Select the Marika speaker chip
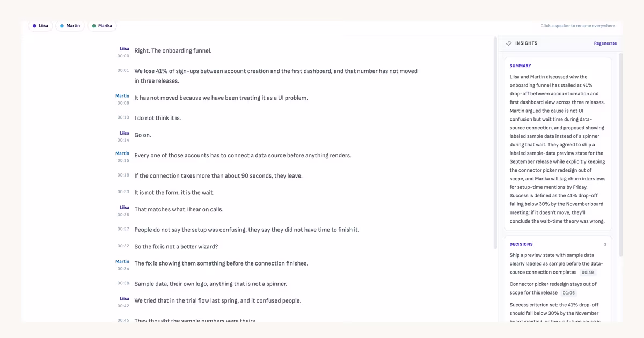 (x=102, y=26)
